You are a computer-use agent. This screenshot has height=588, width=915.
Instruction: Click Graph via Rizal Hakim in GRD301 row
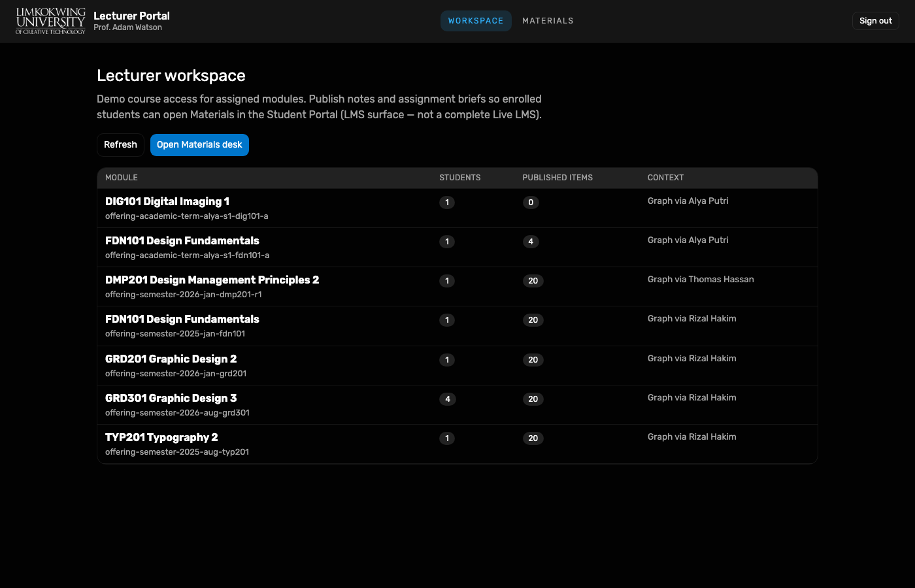(x=692, y=398)
